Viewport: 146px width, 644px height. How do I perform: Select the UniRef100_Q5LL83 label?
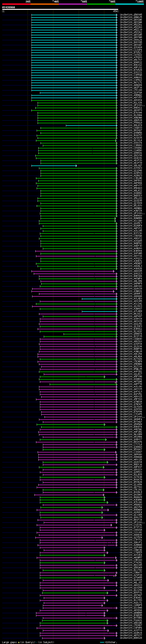point(131,198)
